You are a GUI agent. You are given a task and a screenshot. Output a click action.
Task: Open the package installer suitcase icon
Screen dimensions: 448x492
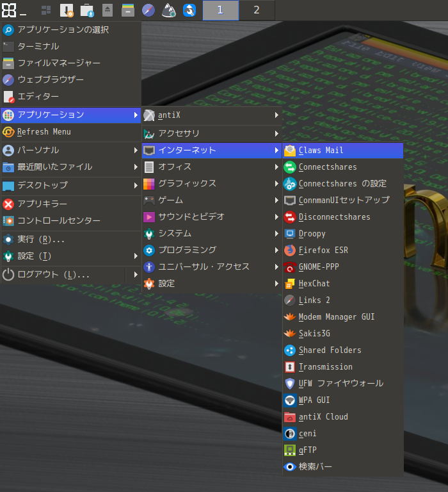(x=87, y=10)
